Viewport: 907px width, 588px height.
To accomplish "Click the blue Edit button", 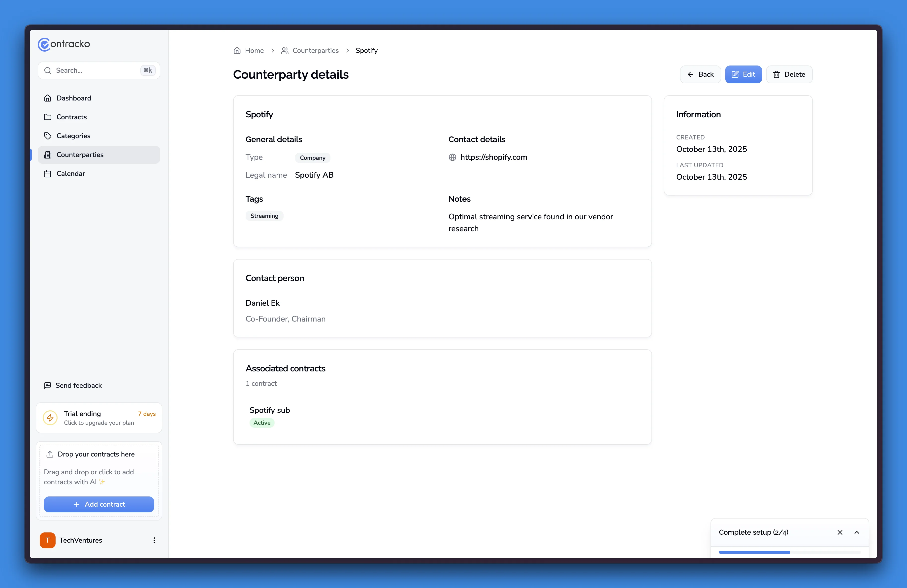I will [743, 74].
